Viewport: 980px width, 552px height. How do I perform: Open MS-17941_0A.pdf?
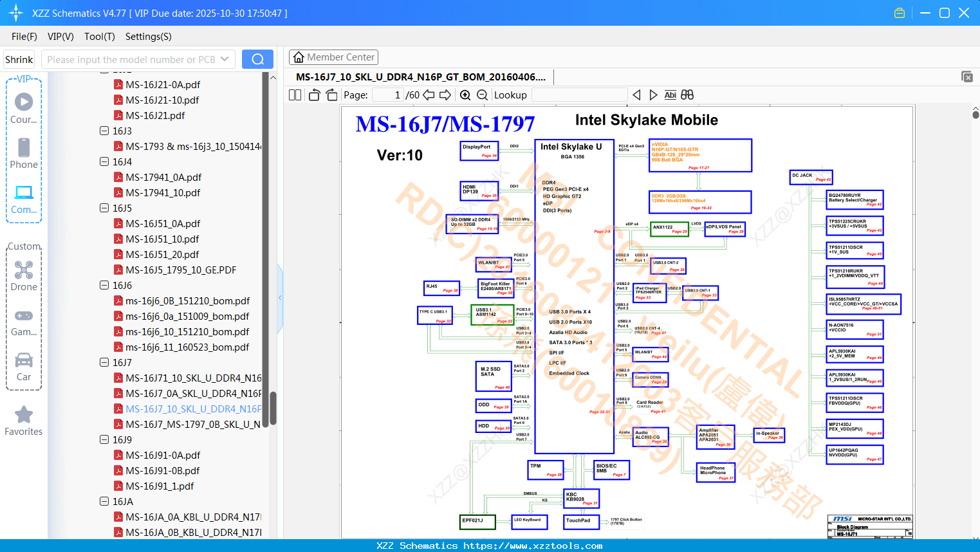point(163,177)
